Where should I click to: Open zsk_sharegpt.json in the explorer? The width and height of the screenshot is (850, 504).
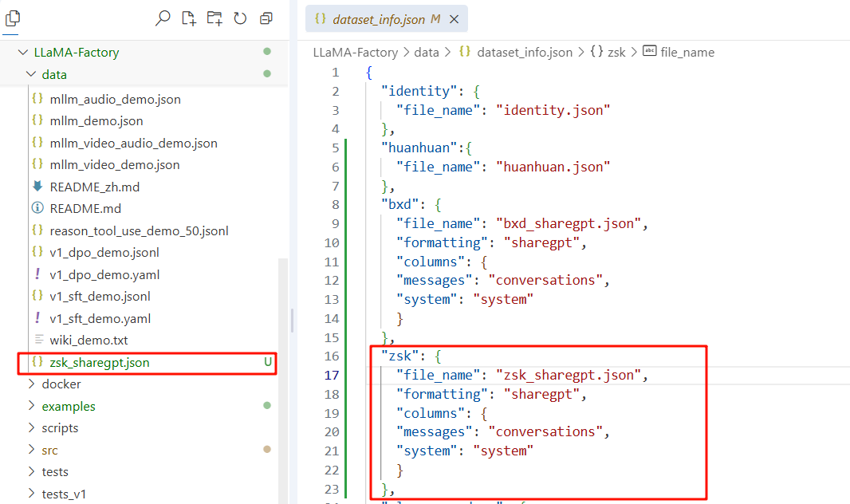99,362
